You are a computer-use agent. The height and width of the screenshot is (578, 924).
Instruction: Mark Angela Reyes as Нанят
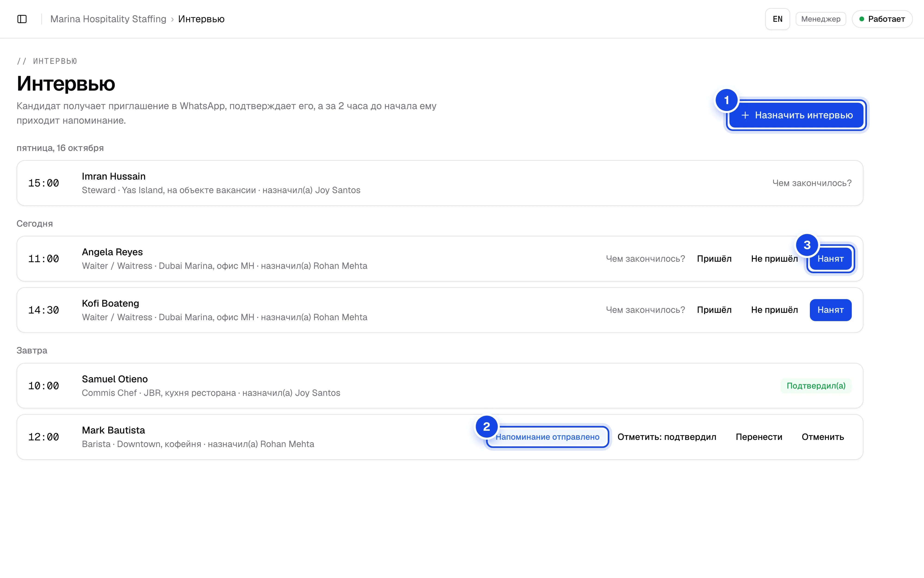[x=830, y=259]
